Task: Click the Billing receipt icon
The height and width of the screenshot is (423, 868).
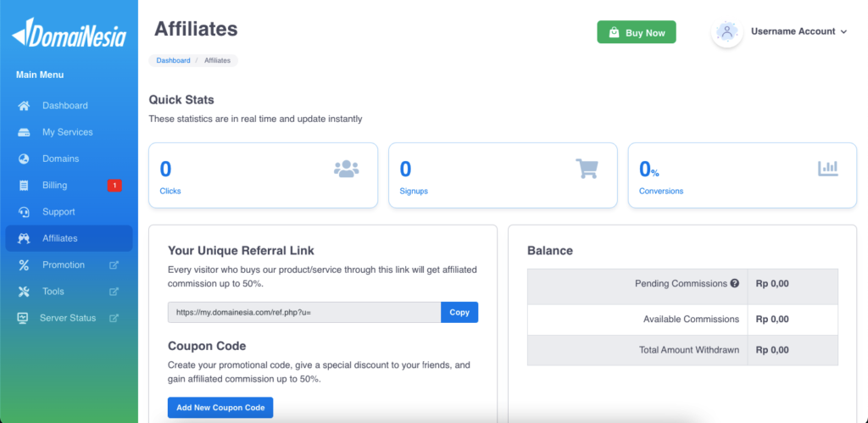Action: point(23,186)
